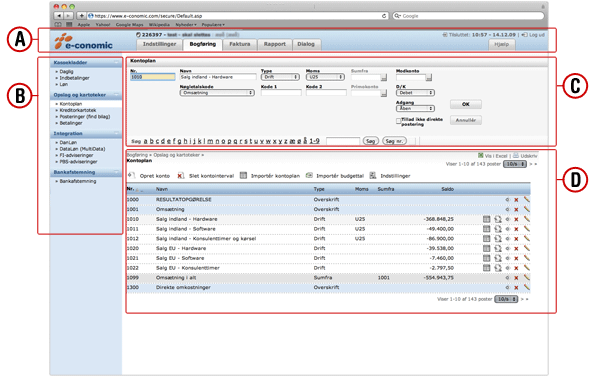Click the Søg nr. button

pos(394,141)
